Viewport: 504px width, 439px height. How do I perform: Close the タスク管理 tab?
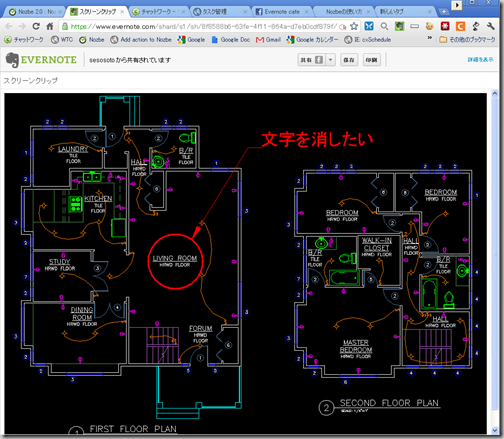pos(245,12)
